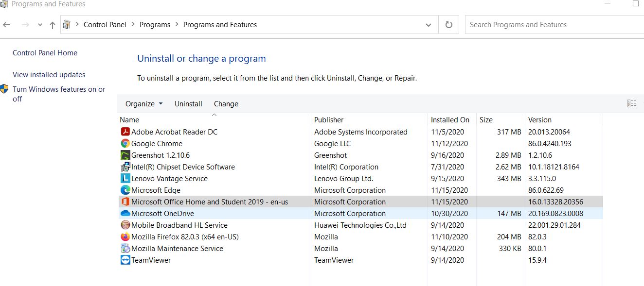
Task: Click the Mozilla Firefox program icon
Action: point(125,237)
